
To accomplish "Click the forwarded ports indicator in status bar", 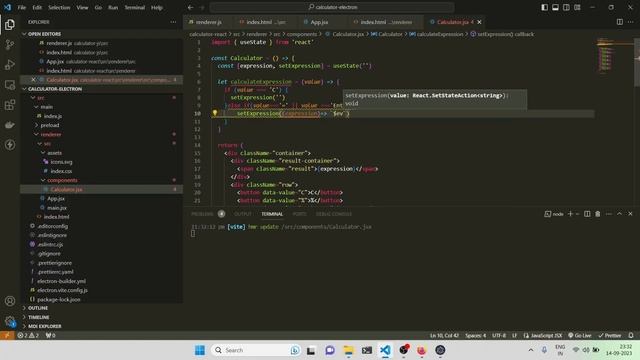I will tap(51, 336).
